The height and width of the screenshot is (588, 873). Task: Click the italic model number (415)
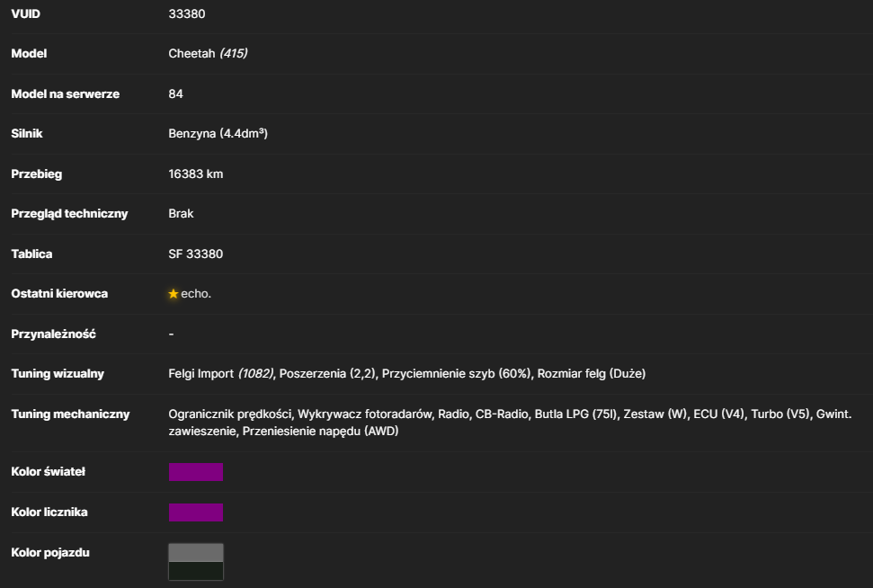coord(233,53)
